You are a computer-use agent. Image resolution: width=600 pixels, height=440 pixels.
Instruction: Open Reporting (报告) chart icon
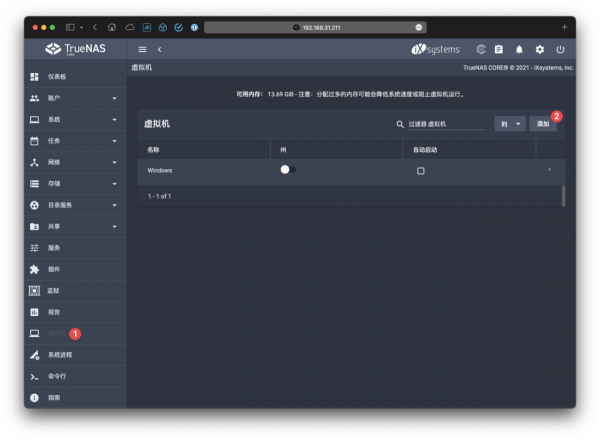34,312
